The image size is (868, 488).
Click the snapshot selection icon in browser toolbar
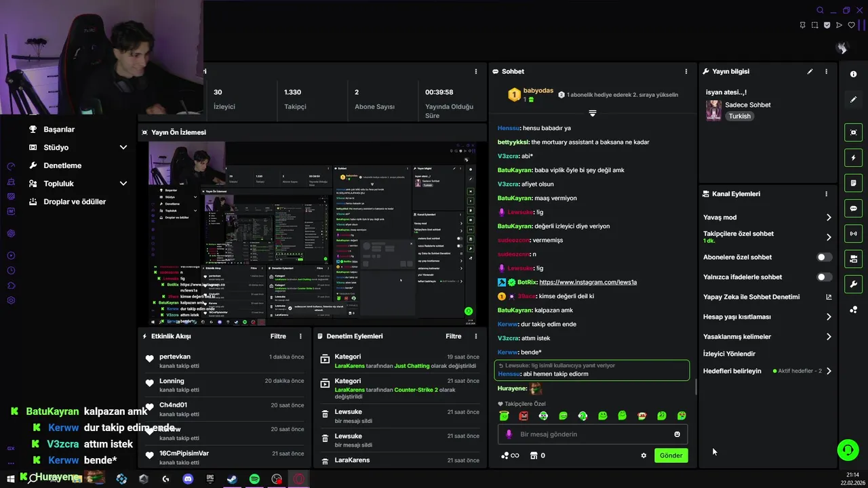pos(814,25)
